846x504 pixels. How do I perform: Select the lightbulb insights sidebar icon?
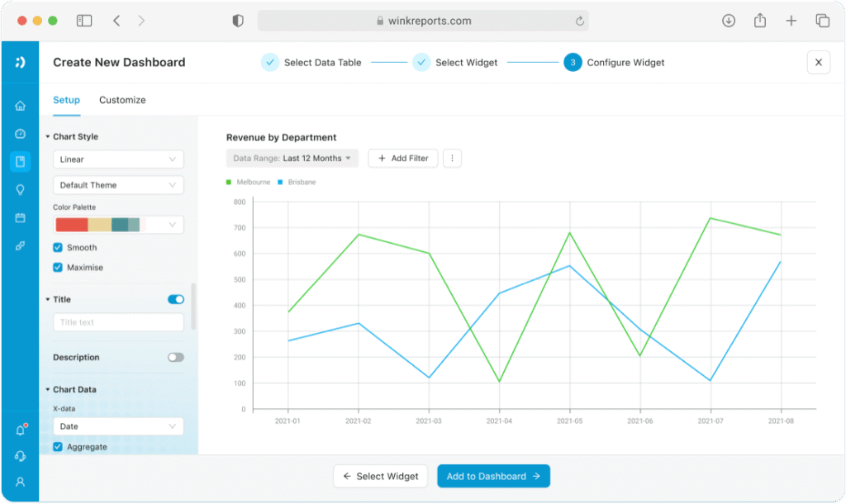pyautogui.click(x=20, y=190)
